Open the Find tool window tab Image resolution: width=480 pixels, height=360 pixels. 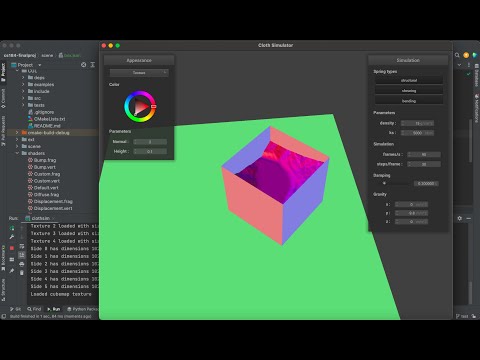[x=34, y=309]
